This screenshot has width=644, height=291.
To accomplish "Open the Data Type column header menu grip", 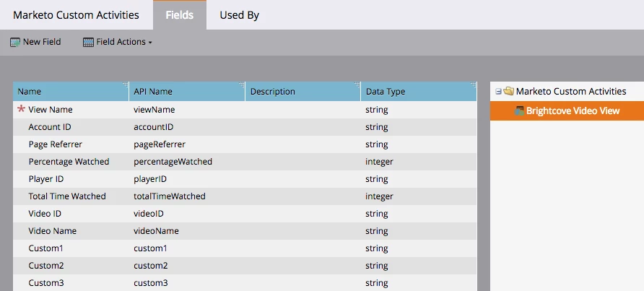I will pyautogui.click(x=473, y=84).
